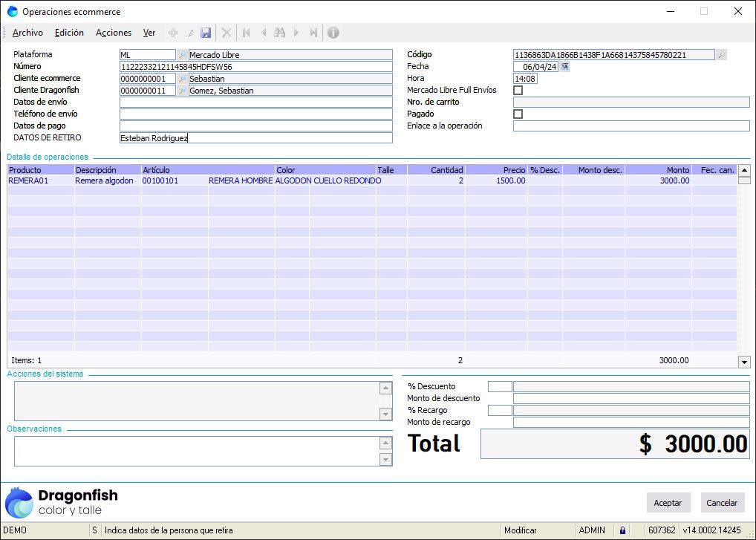Viewport: 756px width, 540px height.
Task: Click the DEMO label in status bar
Action: (x=15, y=530)
